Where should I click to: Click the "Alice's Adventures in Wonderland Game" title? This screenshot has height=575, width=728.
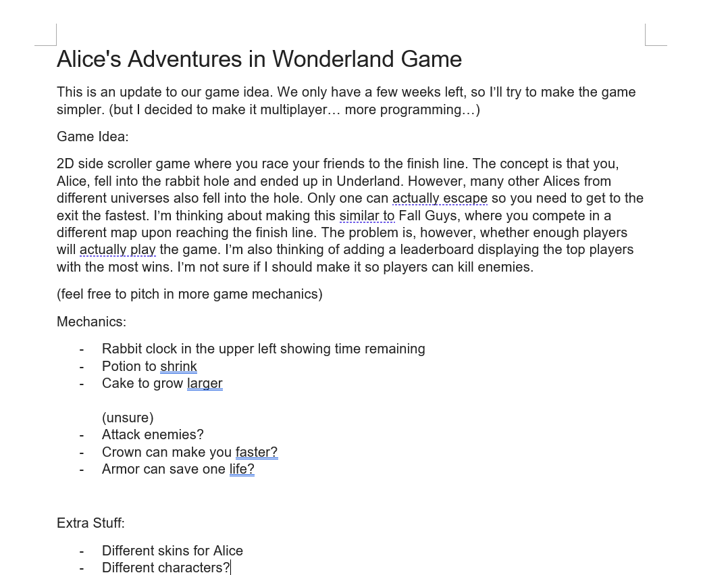coord(259,59)
